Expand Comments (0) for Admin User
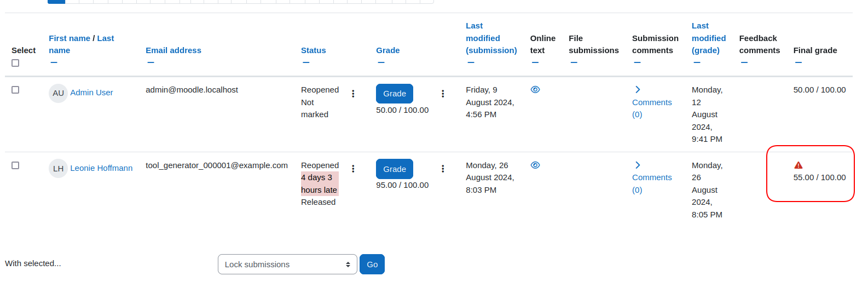The image size is (868, 299). (x=652, y=102)
